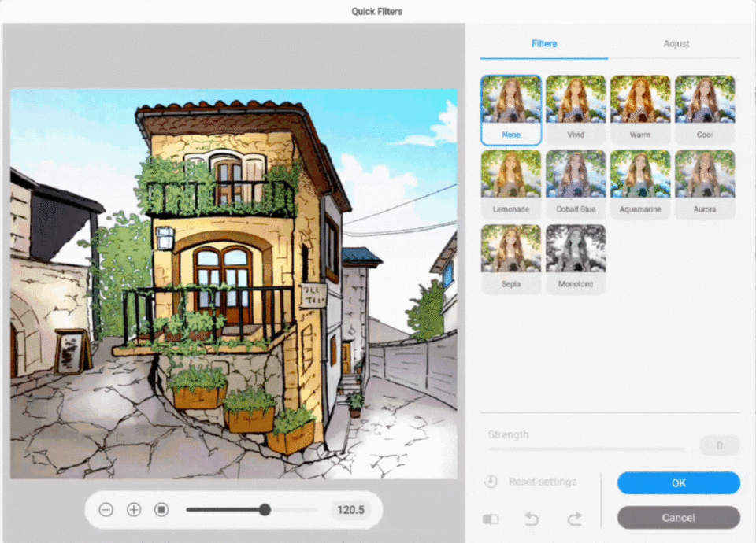
Task: Click the house preview image
Action: pos(234,283)
